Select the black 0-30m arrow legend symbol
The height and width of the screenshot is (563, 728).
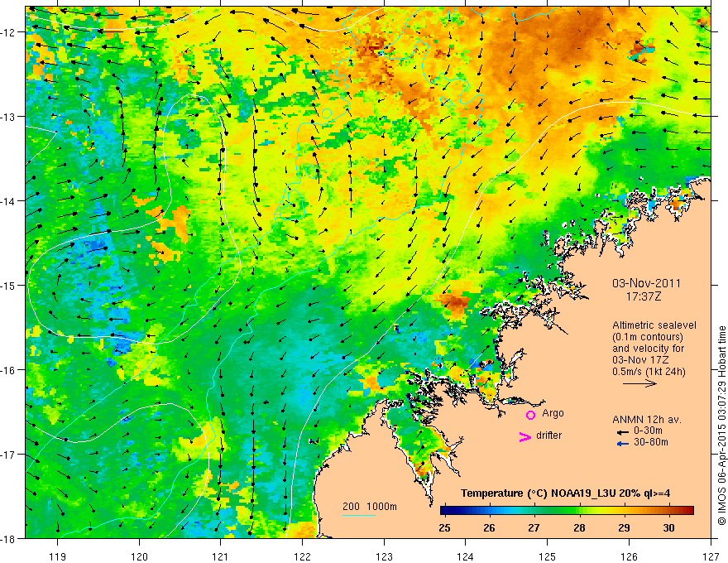pyautogui.click(x=623, y=432)
